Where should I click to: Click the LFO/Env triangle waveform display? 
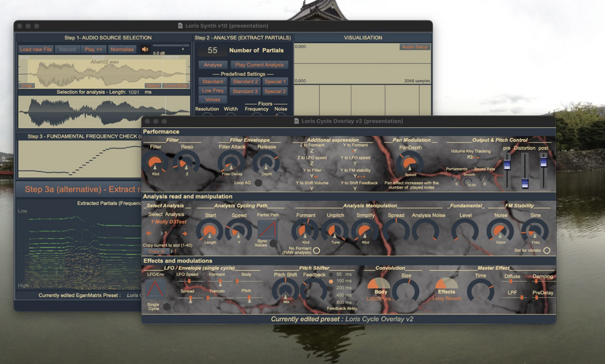click(155, 288)
